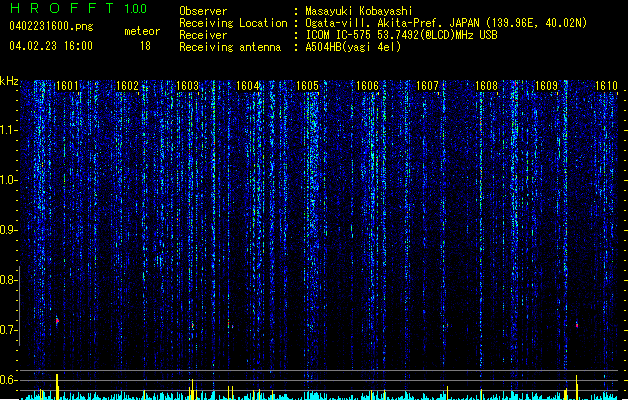This screenshot has height=400, width=629.
Task: Click the 0.8 kHz frequency label
Action: click(9, 280)
